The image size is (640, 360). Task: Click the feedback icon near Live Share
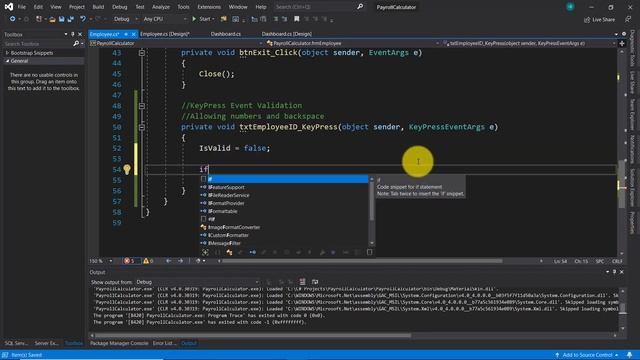coord(628,19)
